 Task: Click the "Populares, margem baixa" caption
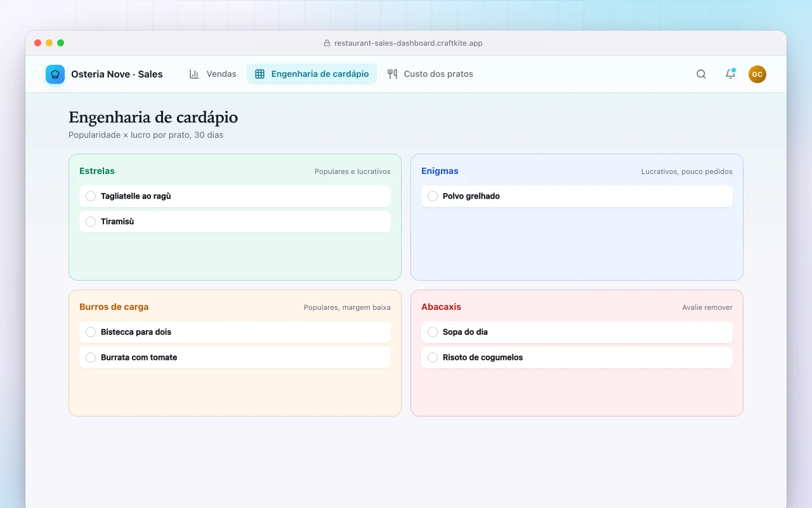pyautogui.click(x=347, y=307)
